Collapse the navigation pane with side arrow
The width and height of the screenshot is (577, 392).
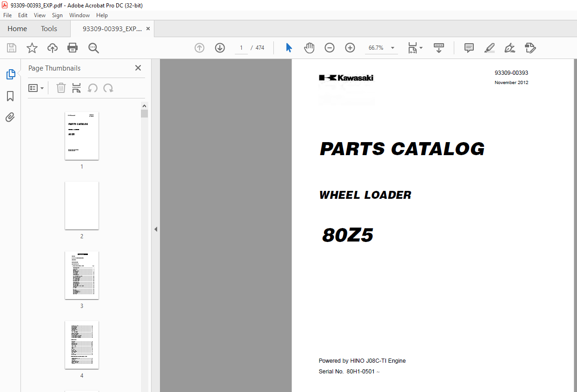156,229
